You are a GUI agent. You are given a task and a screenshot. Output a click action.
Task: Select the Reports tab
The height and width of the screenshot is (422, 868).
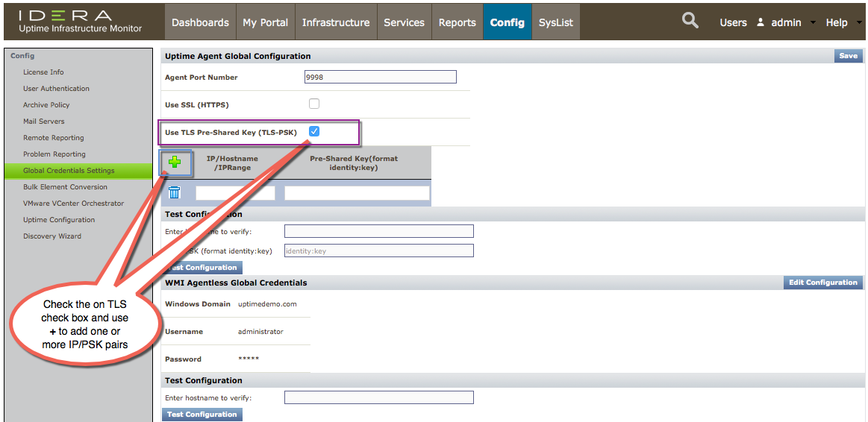pyautogui.click(x=458, y=22)
